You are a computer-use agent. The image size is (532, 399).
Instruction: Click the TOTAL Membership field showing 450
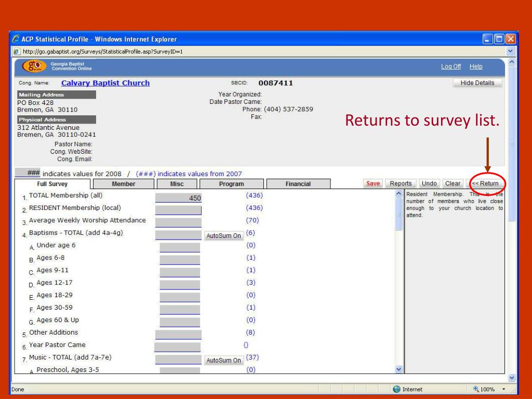tap(178, 197)
